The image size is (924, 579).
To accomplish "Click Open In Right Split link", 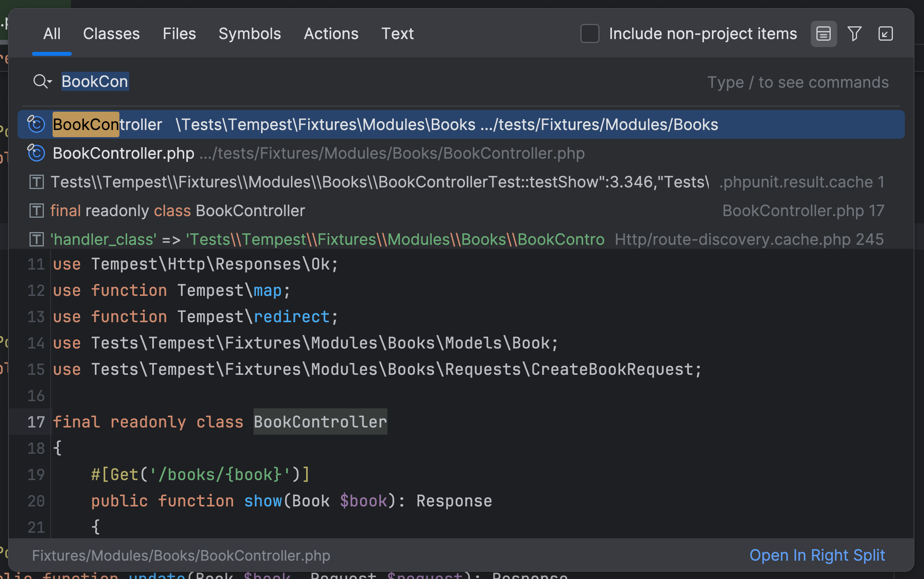I will [x=817, y=555].
